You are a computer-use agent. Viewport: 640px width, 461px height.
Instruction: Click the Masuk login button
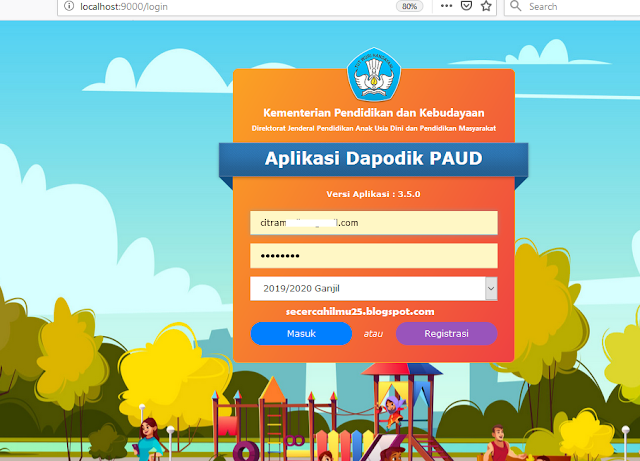301,334
